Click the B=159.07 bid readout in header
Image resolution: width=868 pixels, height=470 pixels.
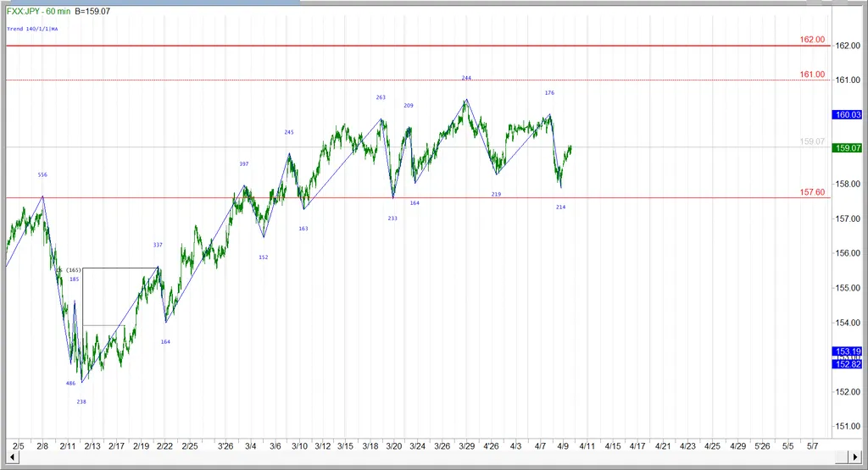click(92, 11)
